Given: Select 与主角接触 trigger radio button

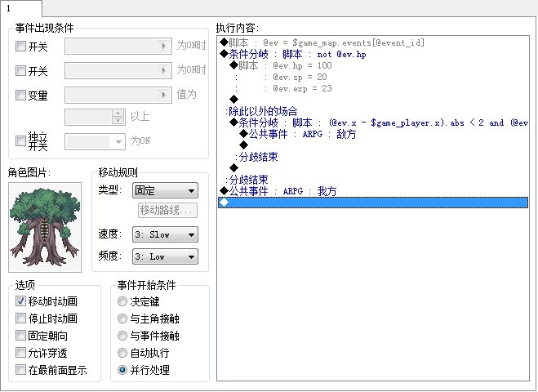Looking at the screenshot, I should pyautogui.click(x=122, y=318).
